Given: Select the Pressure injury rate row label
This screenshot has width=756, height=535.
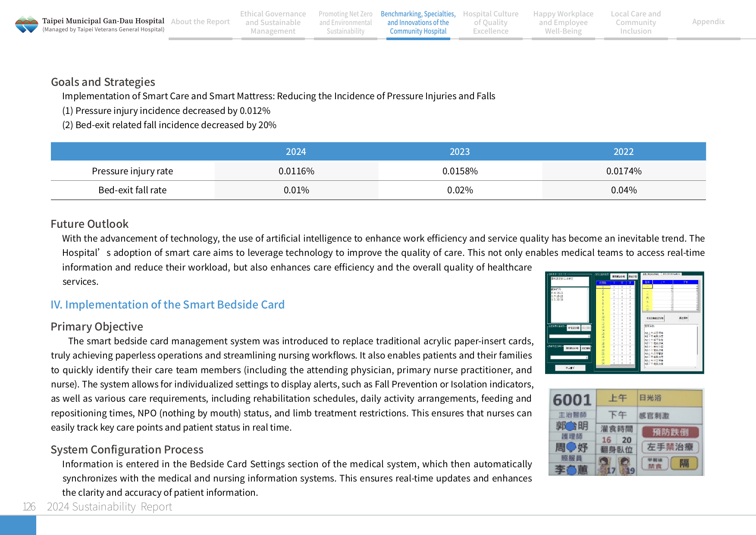Looking at the screenshot, I should pos(132,171).
